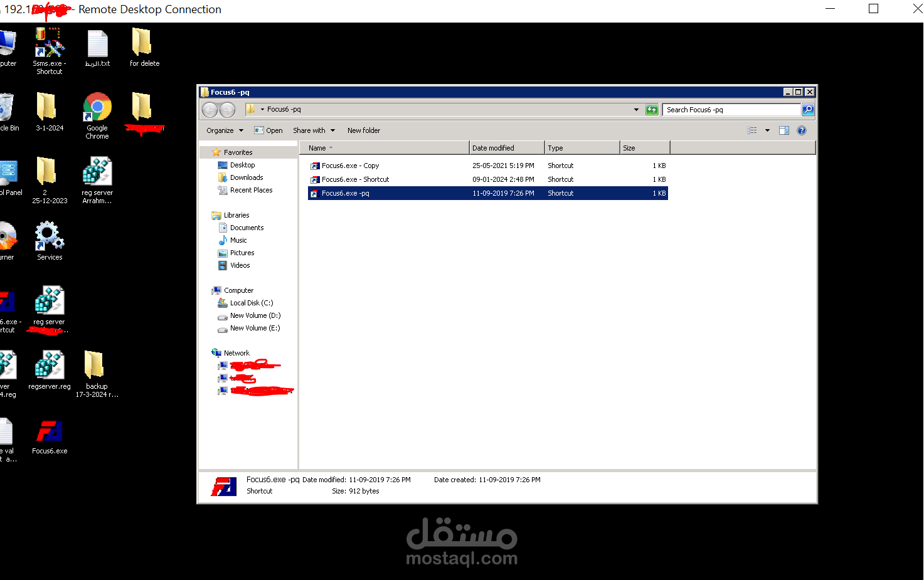Screen dimensions: 924x580
Task: Maximize the Remote Desktop Connection window
Action: pos(873,9)
